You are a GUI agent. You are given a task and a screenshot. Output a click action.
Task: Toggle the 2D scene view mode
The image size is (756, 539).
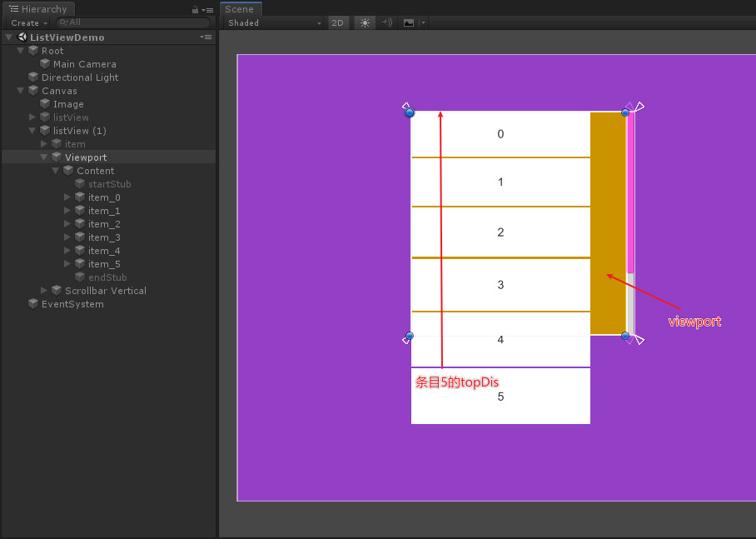pos(337,23)
